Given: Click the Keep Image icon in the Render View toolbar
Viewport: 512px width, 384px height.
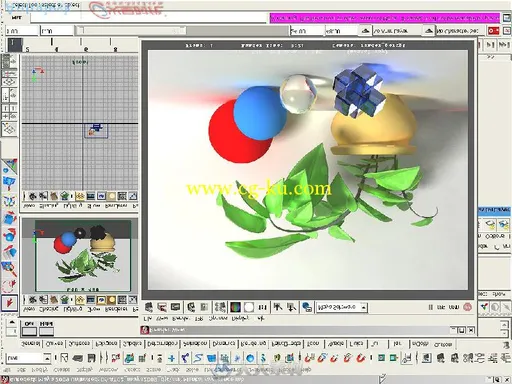Looking at the screenshot, I should [277, 307].
